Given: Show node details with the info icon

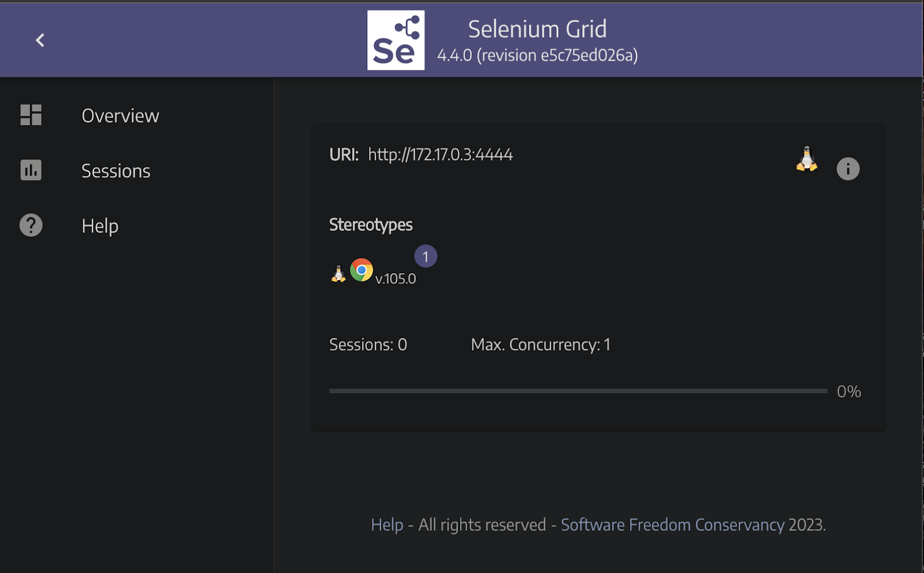Looking at the screenshot, I should click(848, 169).
